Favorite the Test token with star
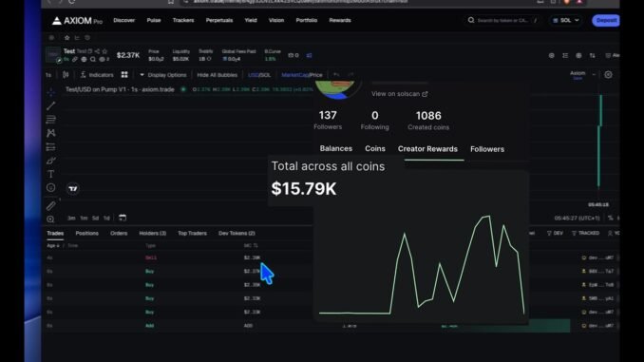 pyautogui.click(x=104, y=51)
